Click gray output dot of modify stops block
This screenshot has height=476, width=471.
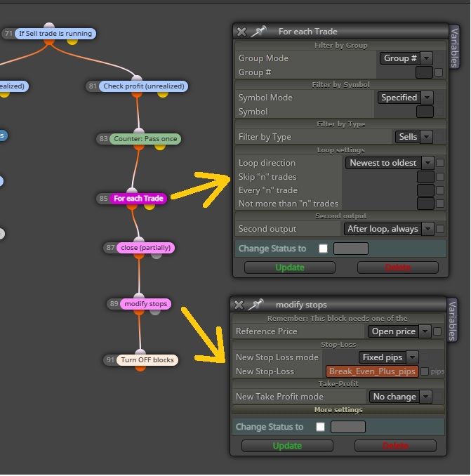(x=154, y=312)
